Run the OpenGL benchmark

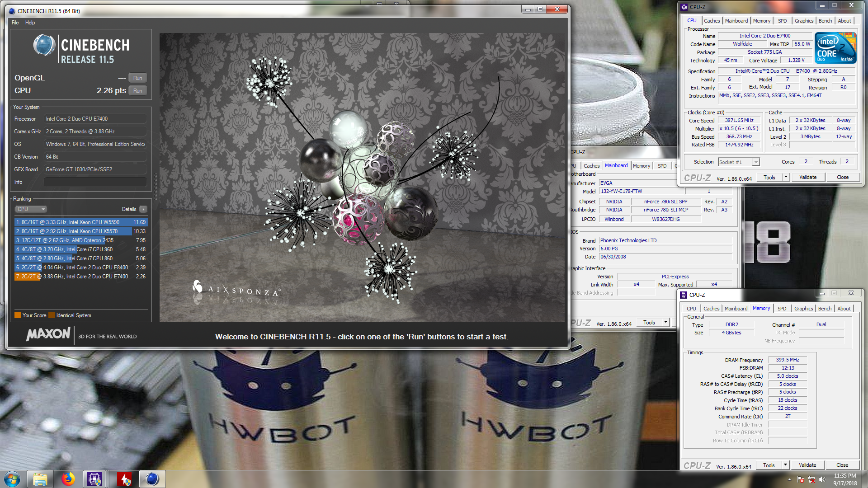[138, 78]
